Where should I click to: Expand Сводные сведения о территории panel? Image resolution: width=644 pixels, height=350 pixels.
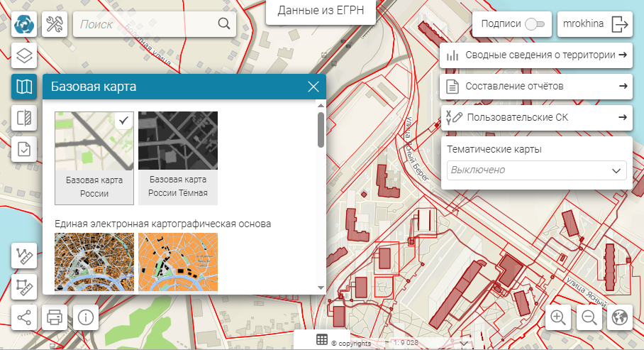535,55
